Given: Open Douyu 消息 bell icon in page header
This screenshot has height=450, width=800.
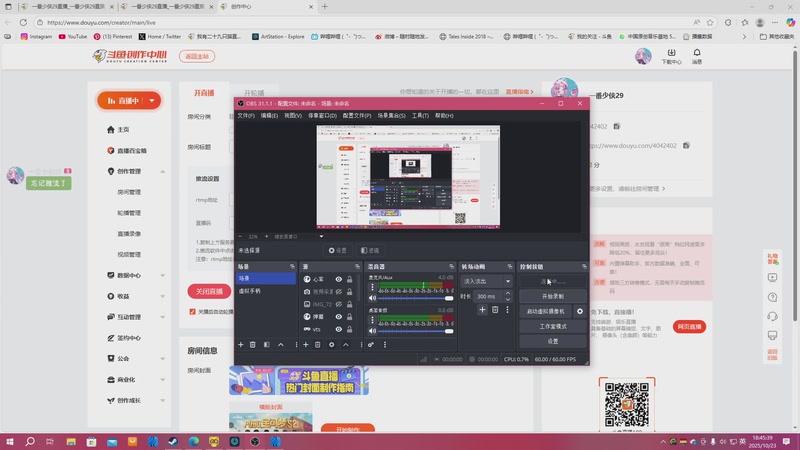Looking at the screenshot, I should (x=697, y=56).
